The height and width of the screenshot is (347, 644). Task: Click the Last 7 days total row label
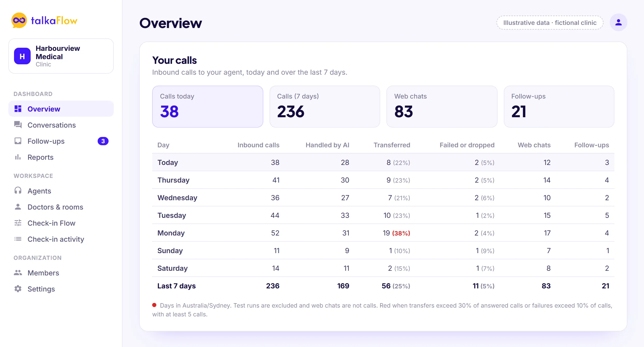tap(177, 286)
